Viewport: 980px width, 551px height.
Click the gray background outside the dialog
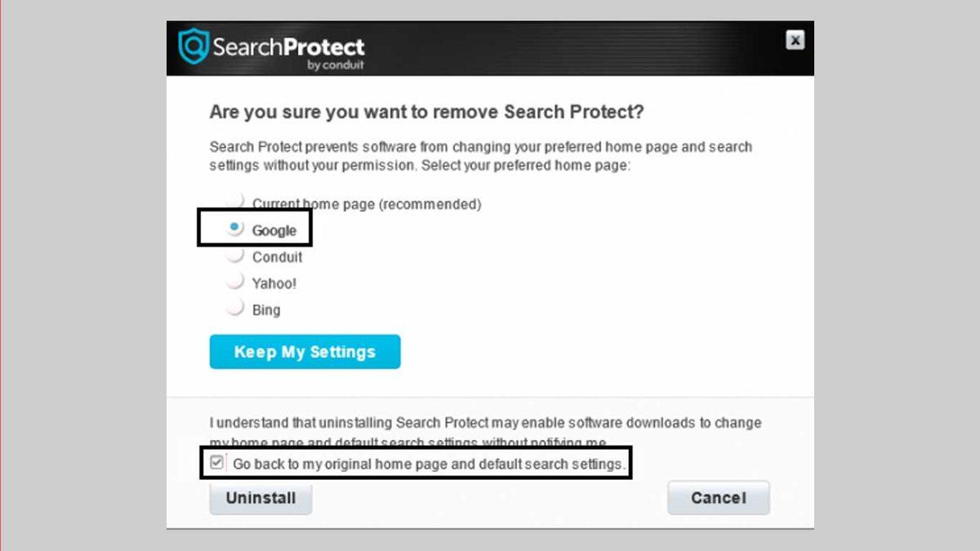[82, 278]
